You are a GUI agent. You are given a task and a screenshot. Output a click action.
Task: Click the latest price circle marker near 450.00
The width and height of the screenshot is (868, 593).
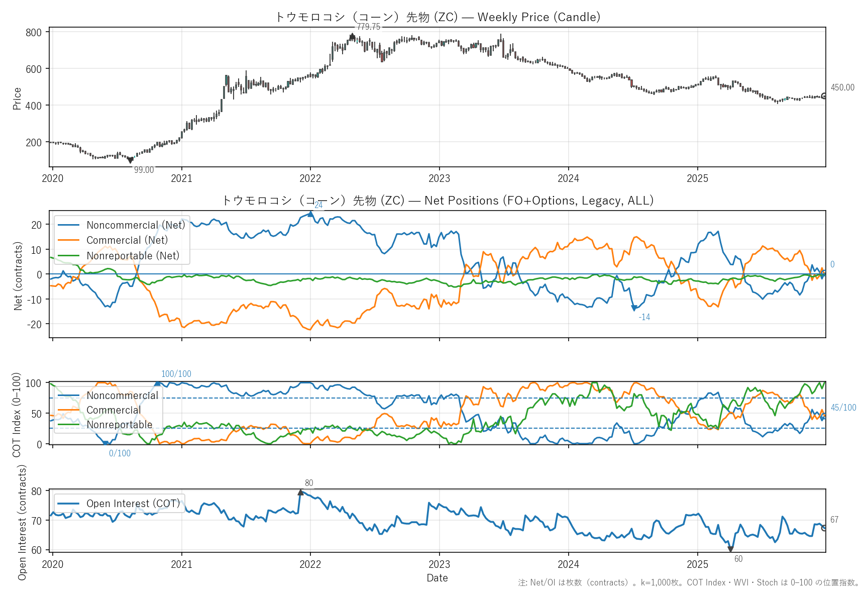(824, 96)
